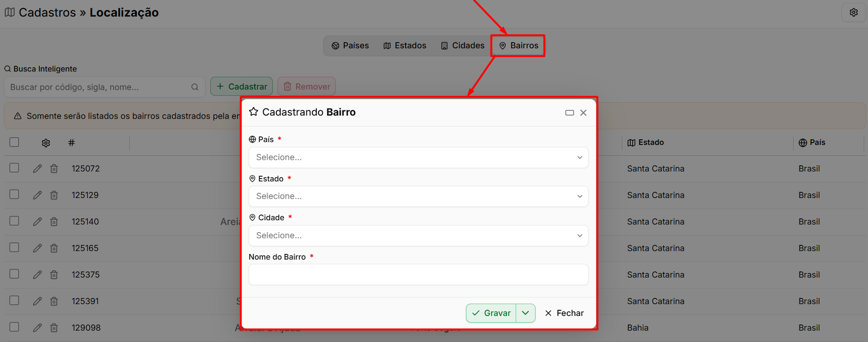Switch to the Países tab
The height and width of the screenshot is (342, 868).
point(350,45)
